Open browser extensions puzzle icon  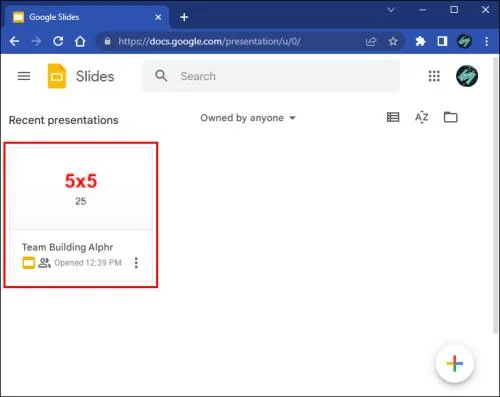420,41
